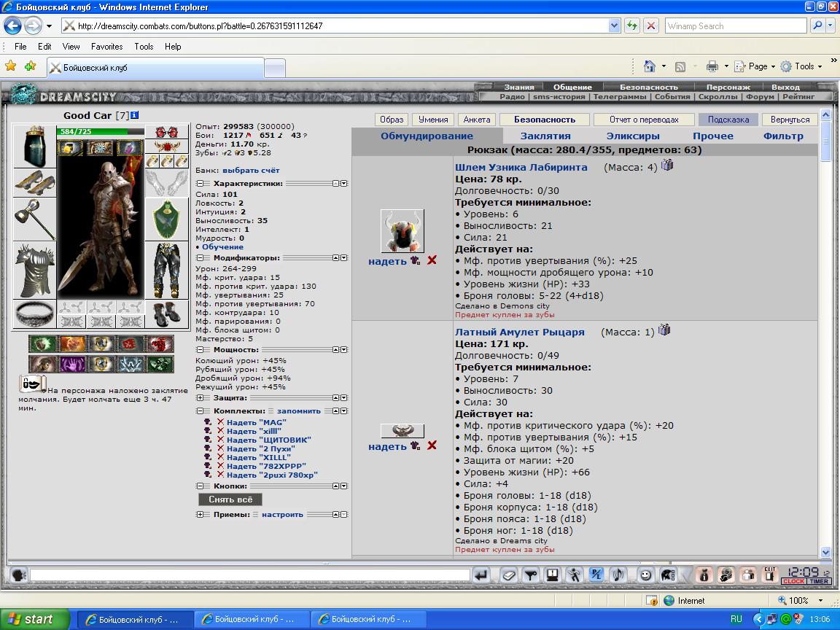The width and height of the screenshot is (840, 630).
Task: Open the Favorites menu
Action: [106, 47]
